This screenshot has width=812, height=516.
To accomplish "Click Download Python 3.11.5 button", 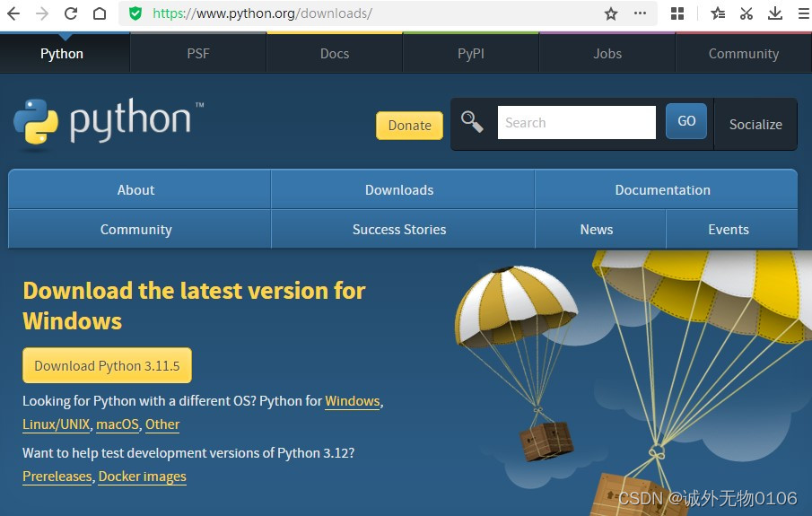I will [x=107, y=366].
